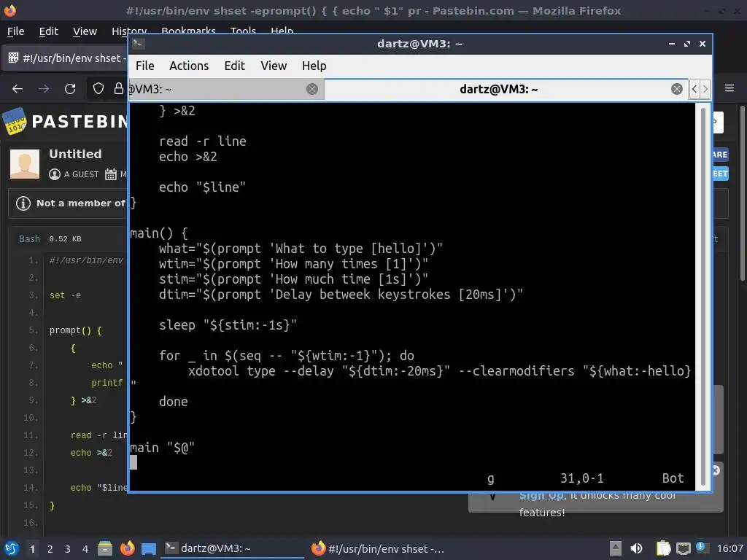Screen dimensions: 747x560
Task: Close the first terminal tab
Action: [x=312, y=89]
